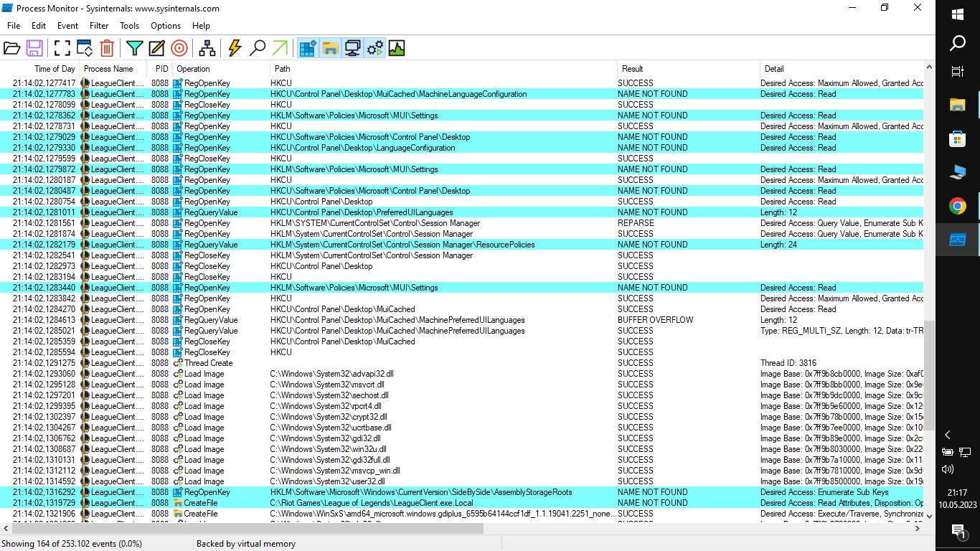Open the Tools menu
Screen dimensions: 980x551
tap(130, 26)
